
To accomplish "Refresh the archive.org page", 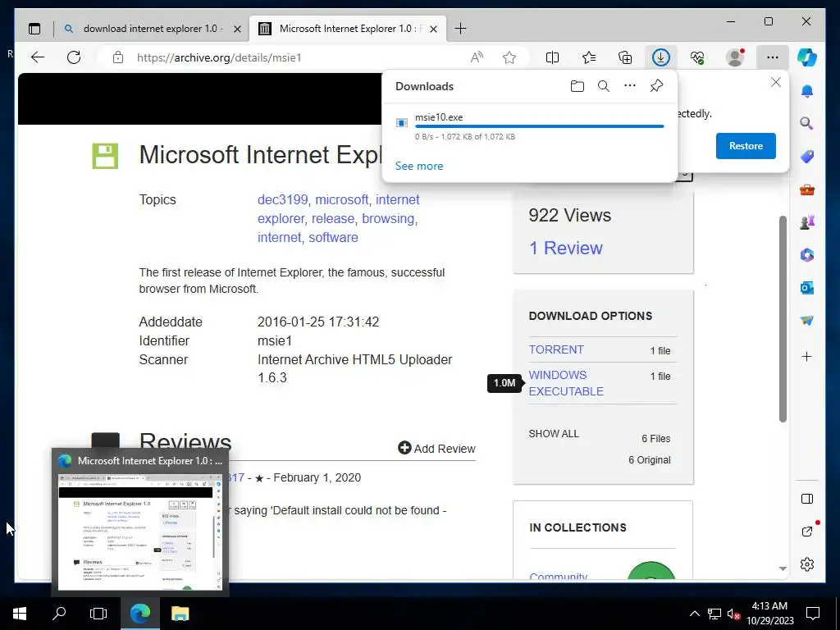I will 74,57.
